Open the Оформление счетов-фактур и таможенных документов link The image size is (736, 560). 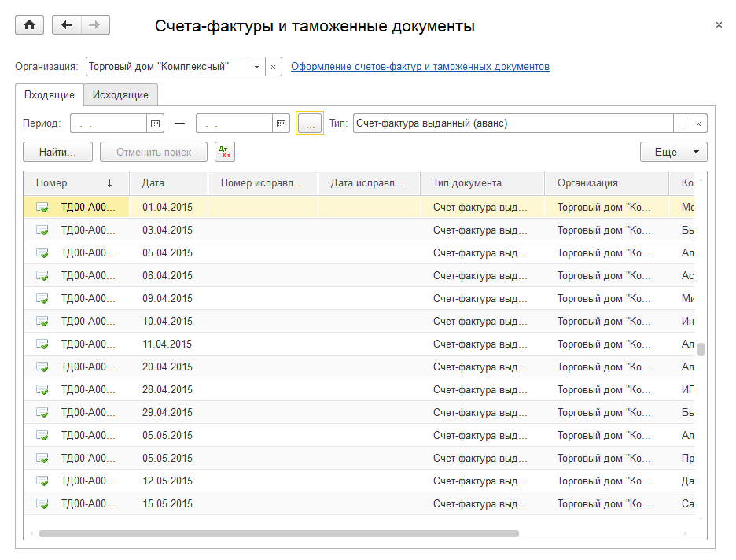click(420, 67)
